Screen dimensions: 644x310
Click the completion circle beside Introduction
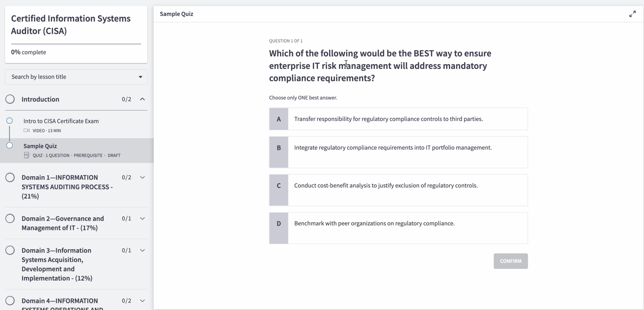click(10, 99)
